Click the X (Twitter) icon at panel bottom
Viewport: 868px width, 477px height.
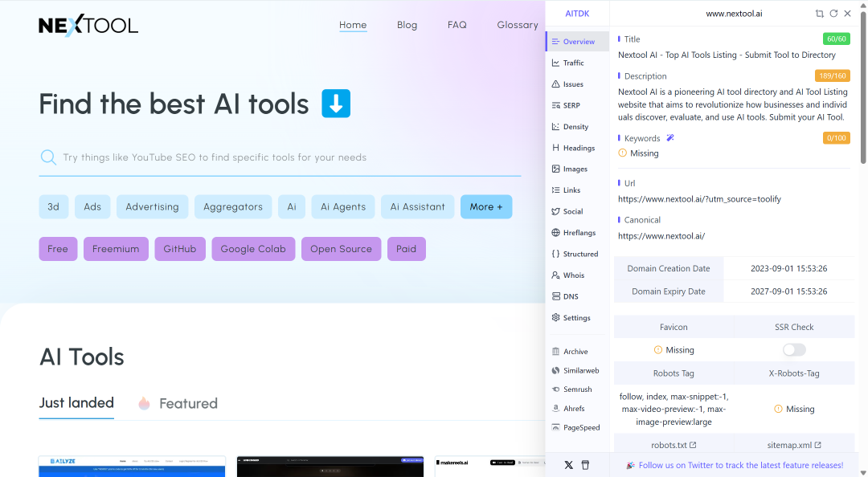coord(568,465)
